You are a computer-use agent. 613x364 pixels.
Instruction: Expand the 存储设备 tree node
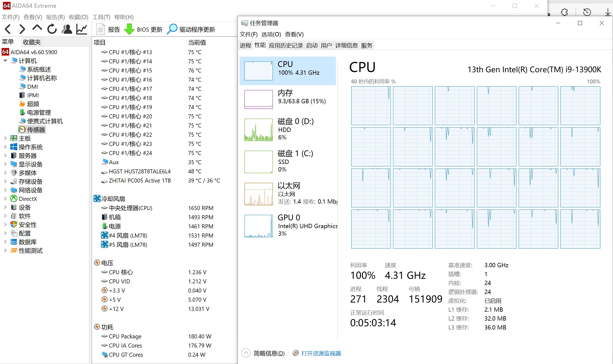tap(5, 181)
